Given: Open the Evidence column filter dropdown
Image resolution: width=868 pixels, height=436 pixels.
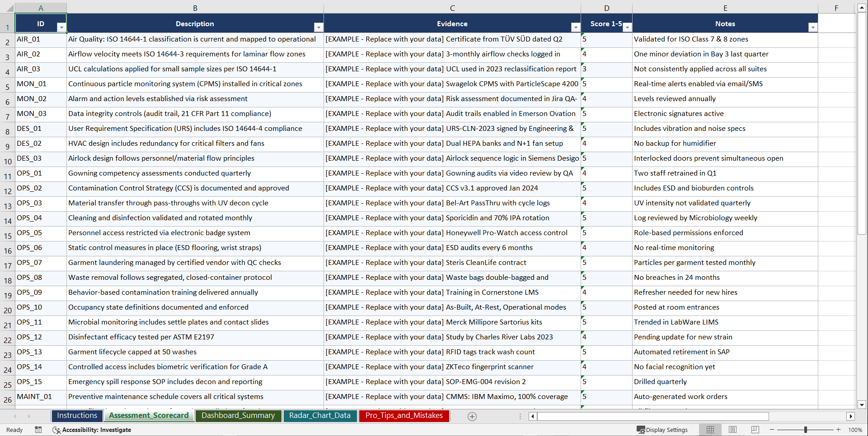Looking at the screenshot, I should 575,28.
